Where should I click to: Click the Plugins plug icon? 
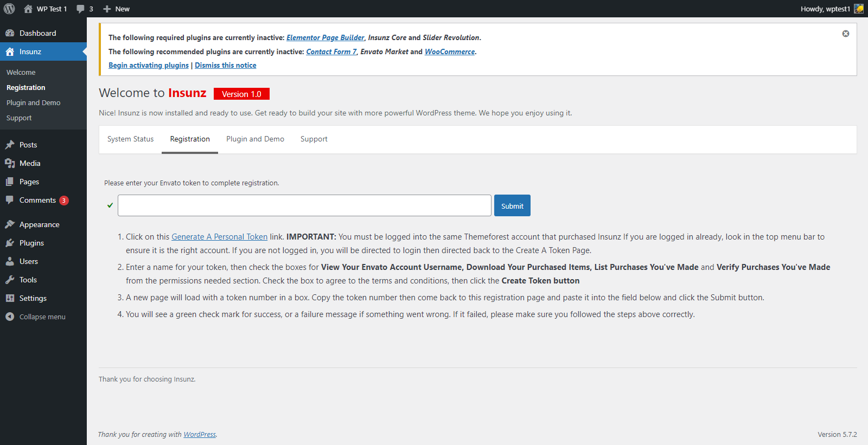[10, 243]
